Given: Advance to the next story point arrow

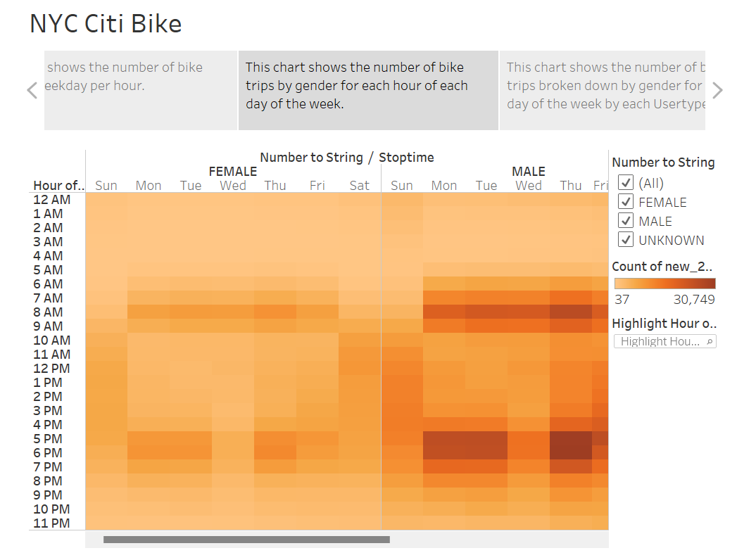Looking at the screenshot, I should point(717,90).
